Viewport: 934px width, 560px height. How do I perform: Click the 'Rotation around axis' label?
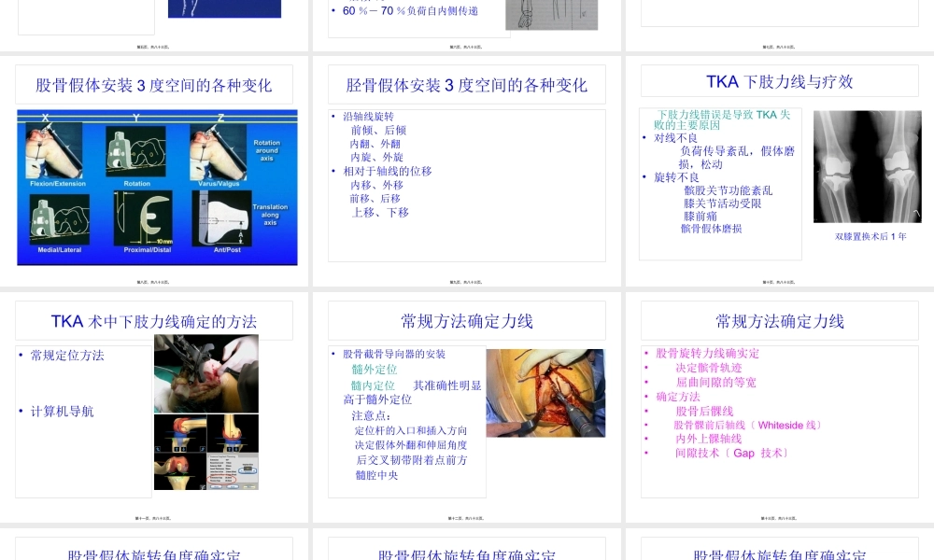266,150
